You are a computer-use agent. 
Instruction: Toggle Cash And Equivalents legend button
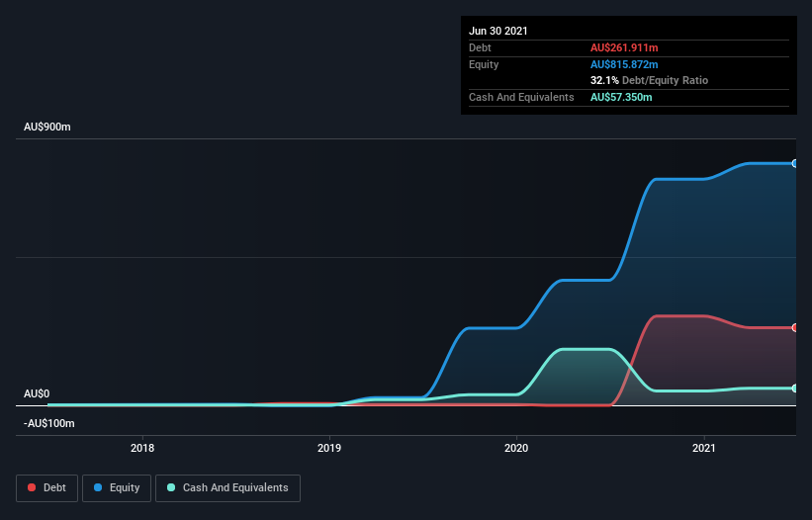pos(227,488)
